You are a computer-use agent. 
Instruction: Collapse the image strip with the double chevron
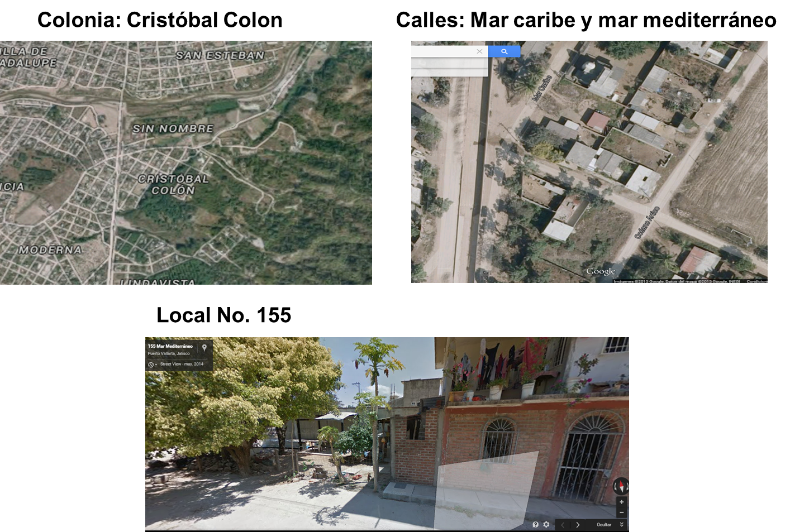point(621,525)
